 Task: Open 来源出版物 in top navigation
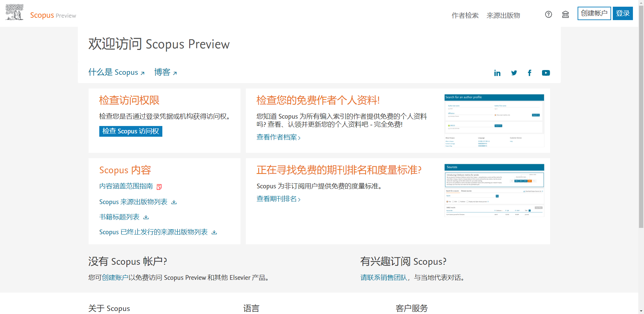tap(503, 15)
